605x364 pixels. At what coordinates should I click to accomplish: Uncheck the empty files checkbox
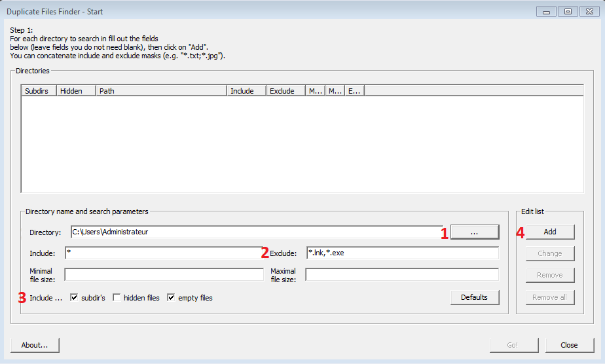[x=172, y=298]
